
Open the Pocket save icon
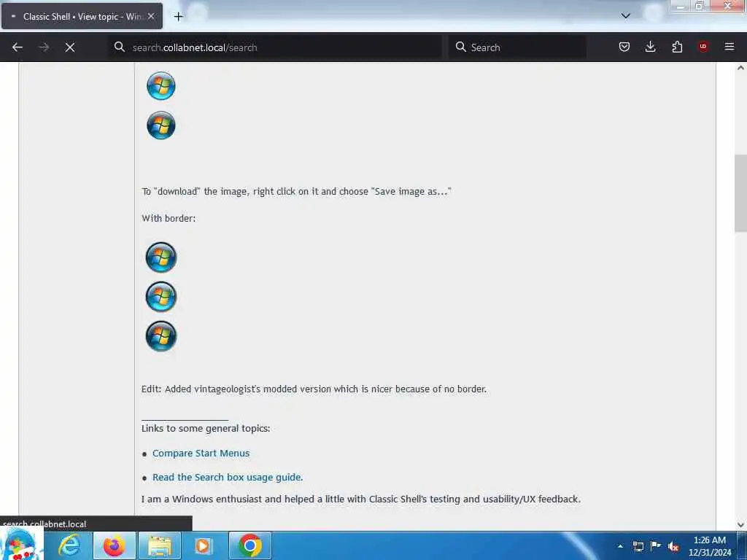pyautogui.click(x=624, y=47)
